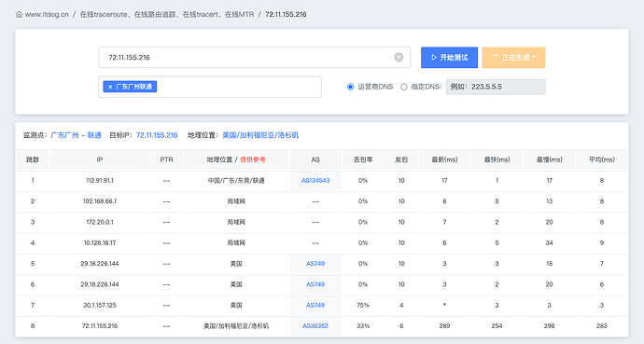
Task: Open the 正在生成 dropdown button
Action: (x=513, y=58)
